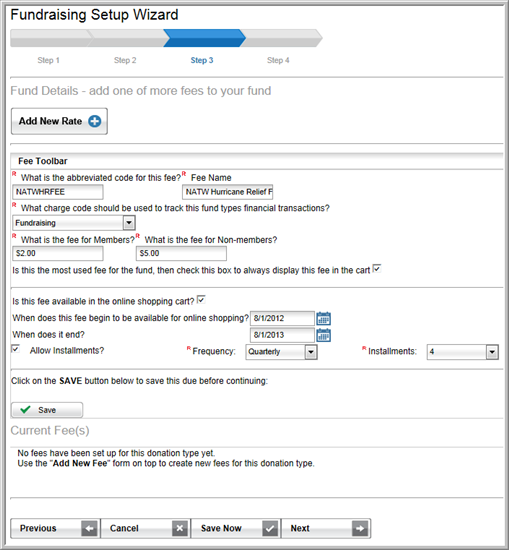Click the Cancel button label
509x550 pixels.
pos(124,528)
